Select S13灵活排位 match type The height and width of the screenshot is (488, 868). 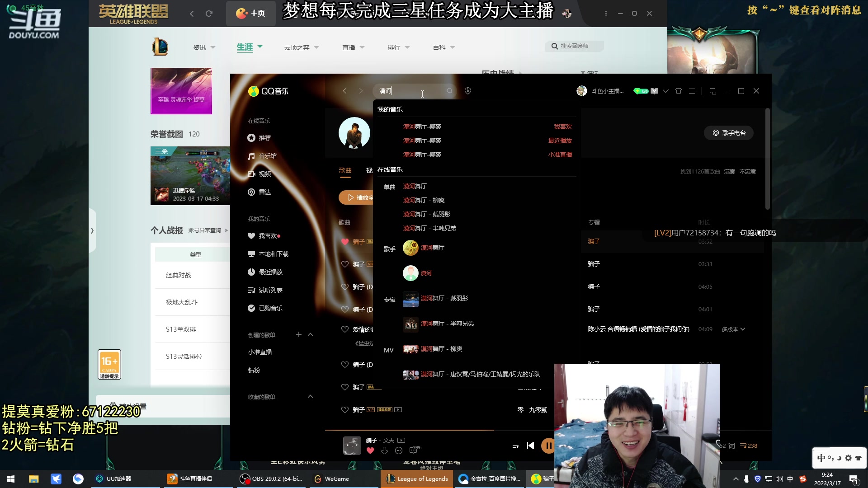click(184, 357)
